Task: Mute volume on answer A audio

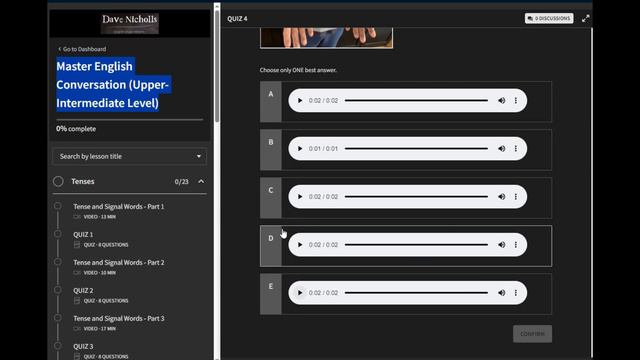Action: (x=502, y=100)
